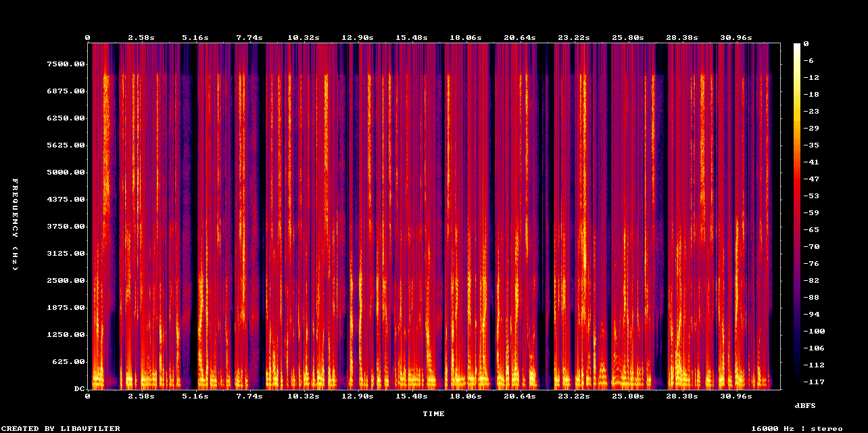The image size is (868, 433).
Task: Click the dBFS label under the color bar
Action: [x=804, y=407]
